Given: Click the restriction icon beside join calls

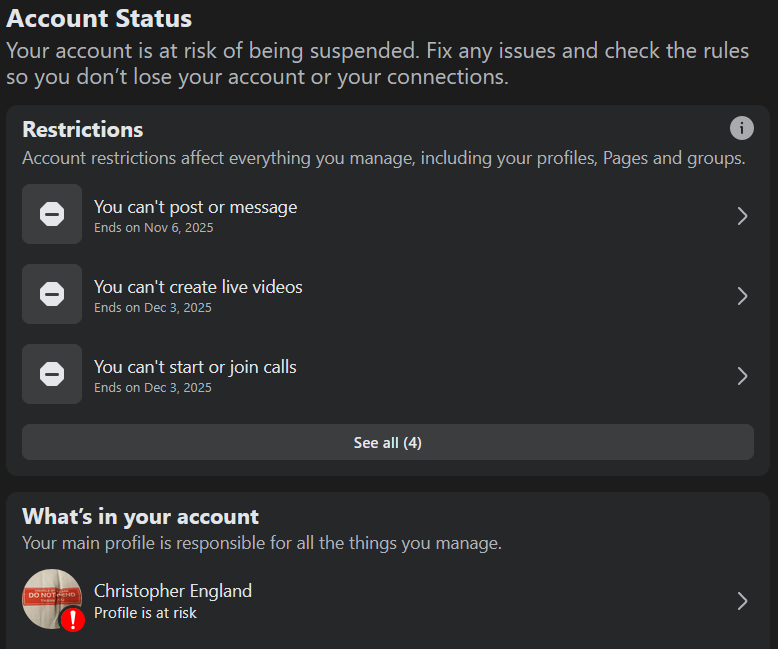Looking at the screenshot, I should [x=52, y=374].
